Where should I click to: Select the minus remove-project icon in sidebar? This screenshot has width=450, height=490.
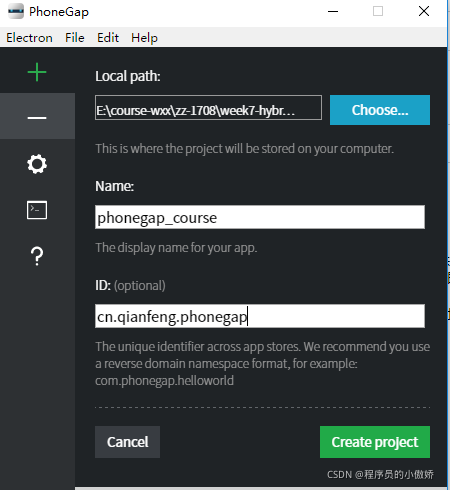(37, 118)
